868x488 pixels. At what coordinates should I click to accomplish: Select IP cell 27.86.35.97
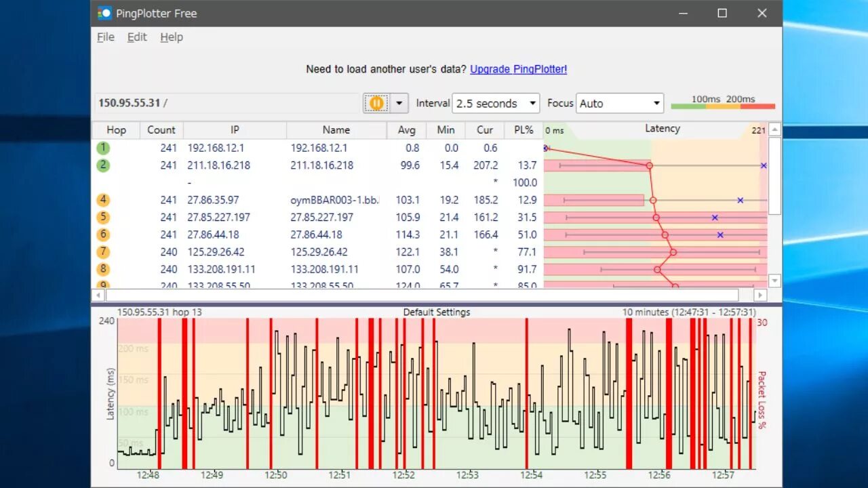point(213,200)
